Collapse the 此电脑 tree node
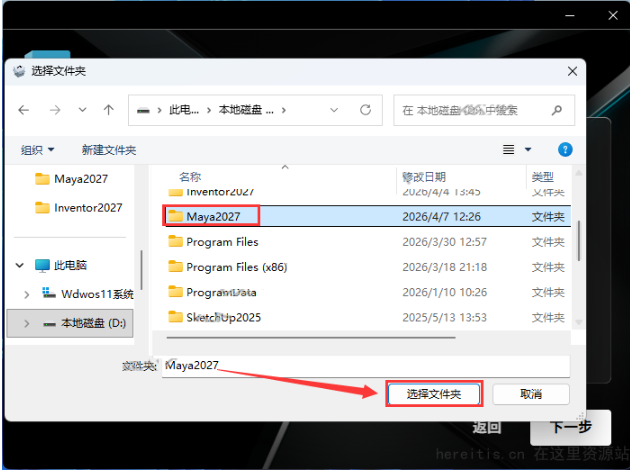This screenshot has width=630, height=470. (20, 265)
